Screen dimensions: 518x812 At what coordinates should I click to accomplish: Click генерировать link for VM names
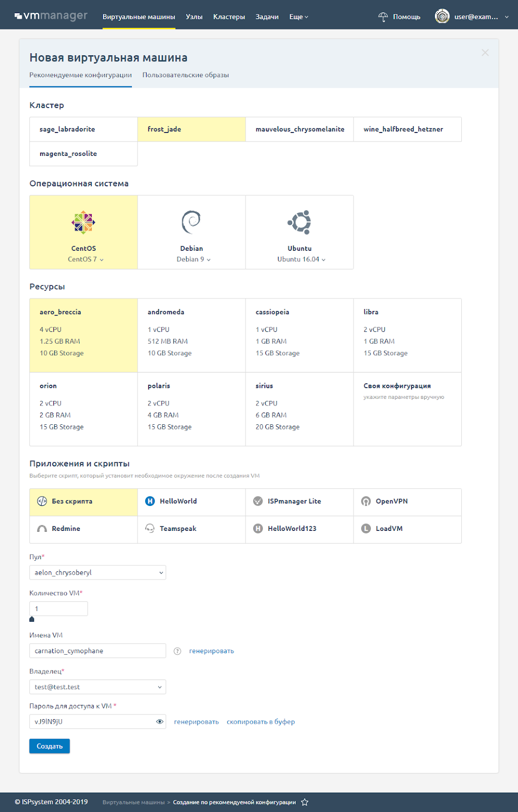tap(212, 651)
